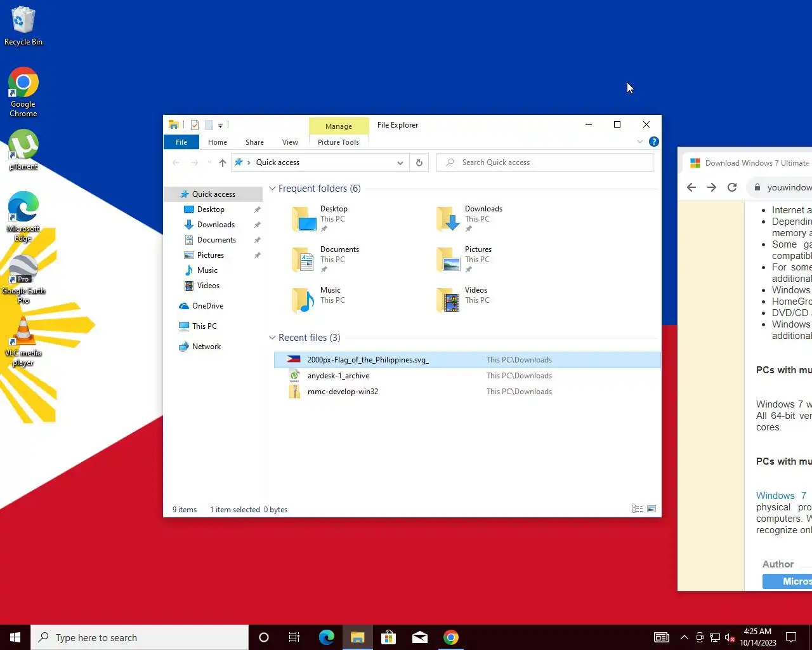Screen dimensions: 812x650
Task: Click the Search Quick access field
Action: point(545,162)
